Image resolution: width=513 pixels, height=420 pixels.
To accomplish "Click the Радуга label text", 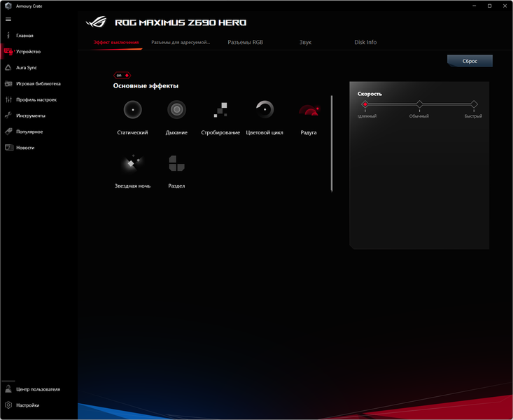I will [x=309, y=132].
